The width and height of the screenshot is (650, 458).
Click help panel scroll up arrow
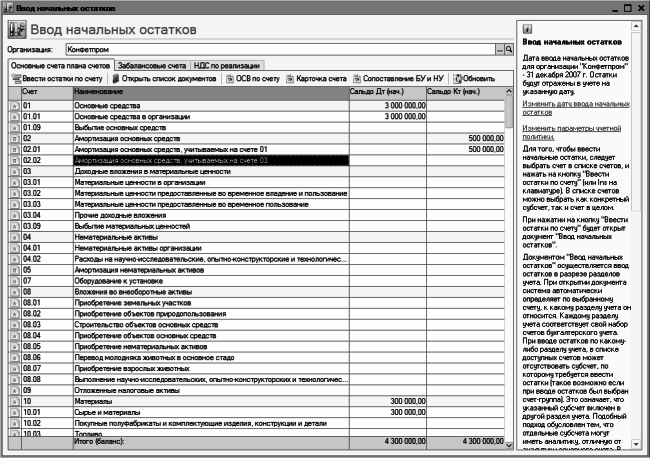coord(636,26)
